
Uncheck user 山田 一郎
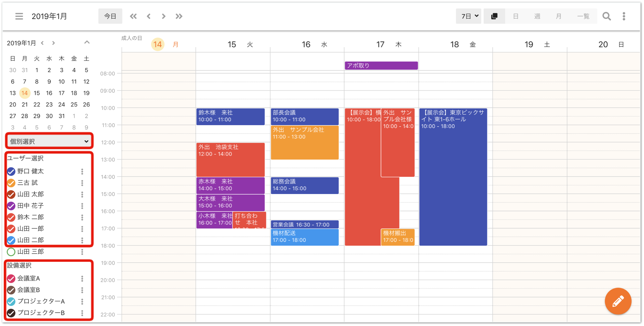point(11,229)
